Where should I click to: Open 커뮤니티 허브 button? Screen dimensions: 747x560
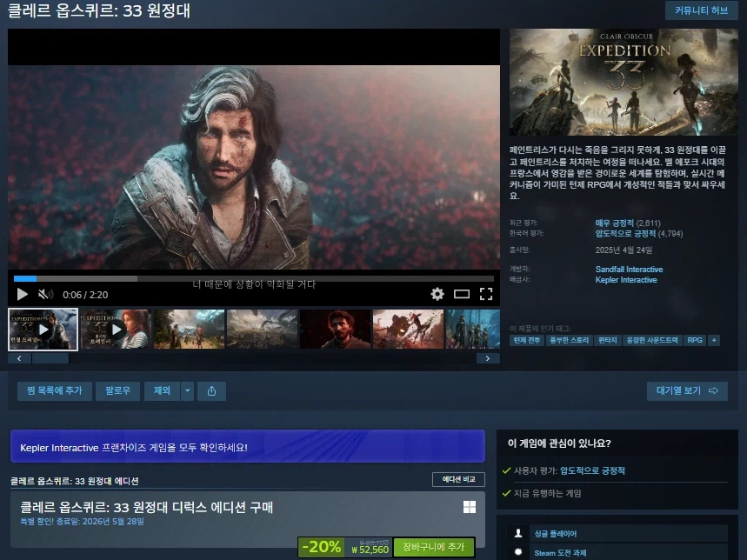pos(701,10)
